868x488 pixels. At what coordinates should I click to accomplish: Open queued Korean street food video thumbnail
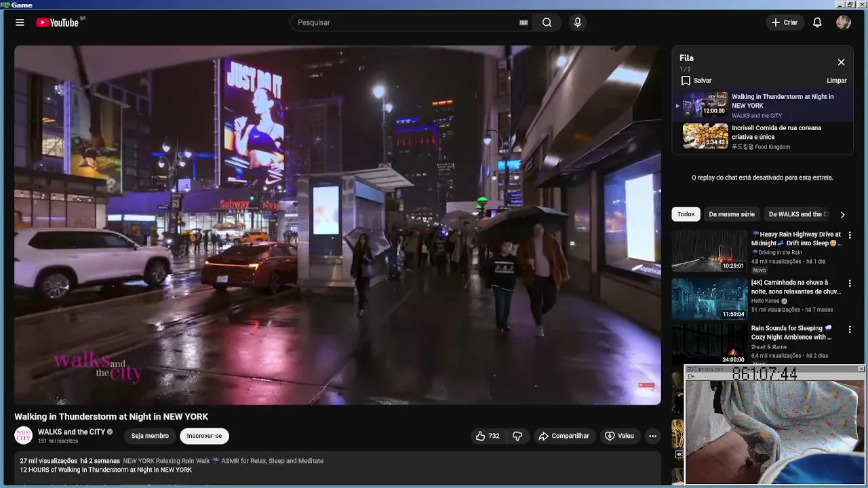705,136
